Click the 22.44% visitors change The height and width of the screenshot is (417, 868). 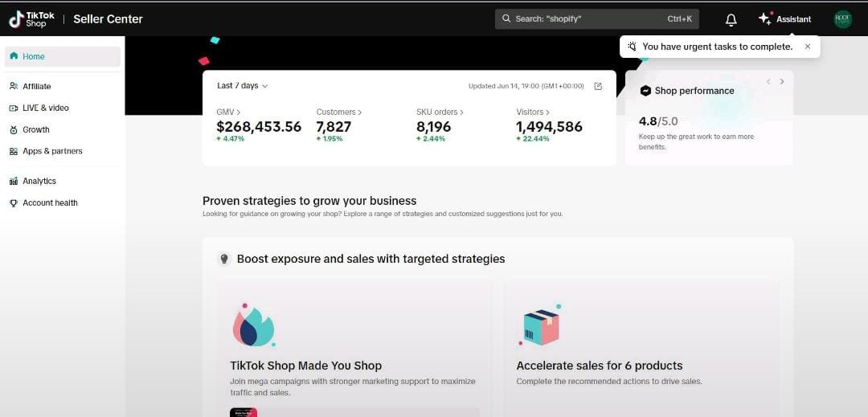533,139
